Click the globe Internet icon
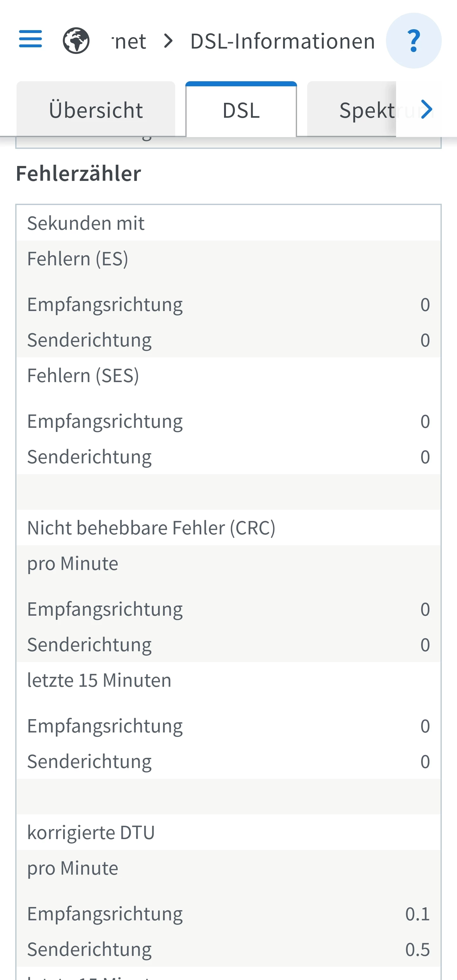The image size is (457, 980). [x=76, y=41]
